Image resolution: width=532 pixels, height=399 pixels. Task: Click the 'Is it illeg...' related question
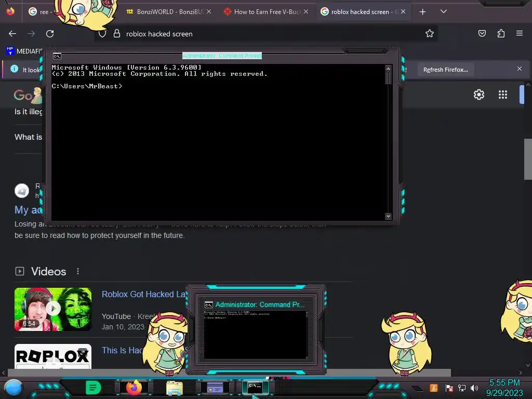point(28,112)
